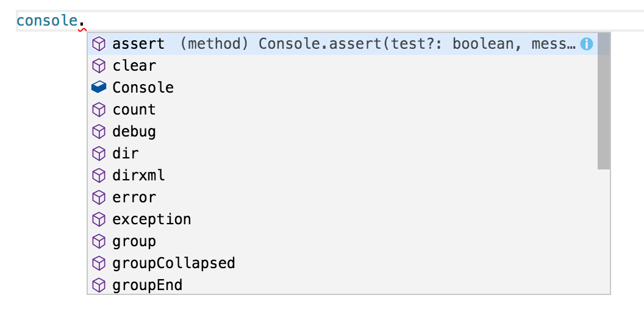Select the clear suggestion
This screenshot has width=644, height=323.
[343, 66]
